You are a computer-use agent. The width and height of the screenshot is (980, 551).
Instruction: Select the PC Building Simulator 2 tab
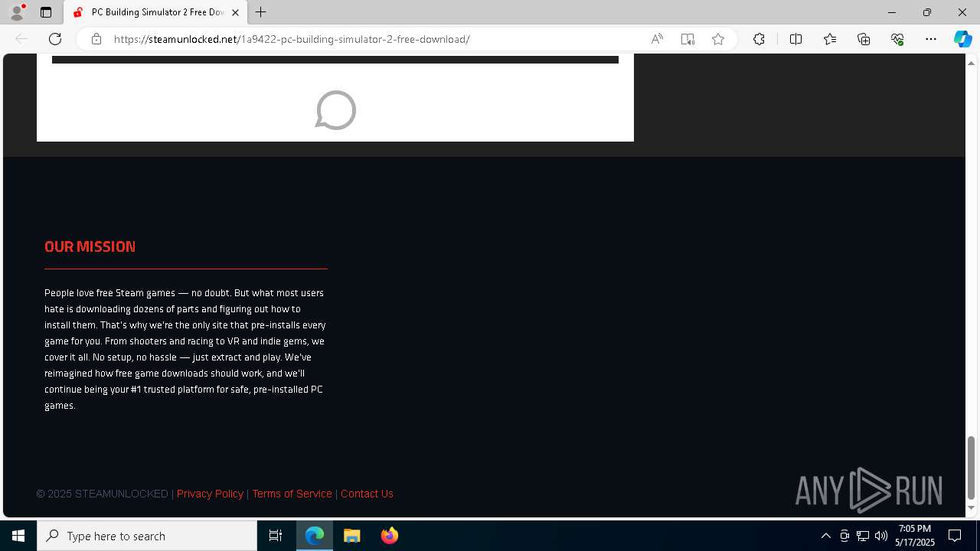(x=155, y=12)
